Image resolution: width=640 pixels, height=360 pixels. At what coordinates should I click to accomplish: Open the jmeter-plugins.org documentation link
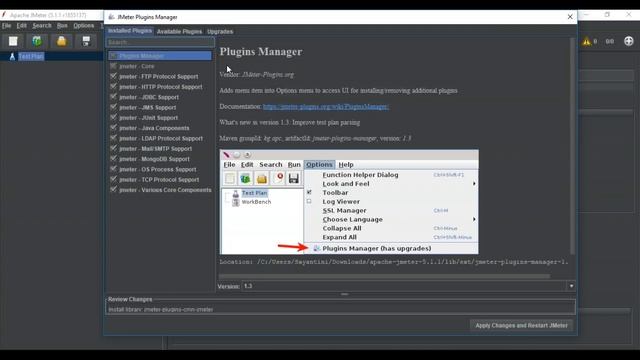pos(325,107)
